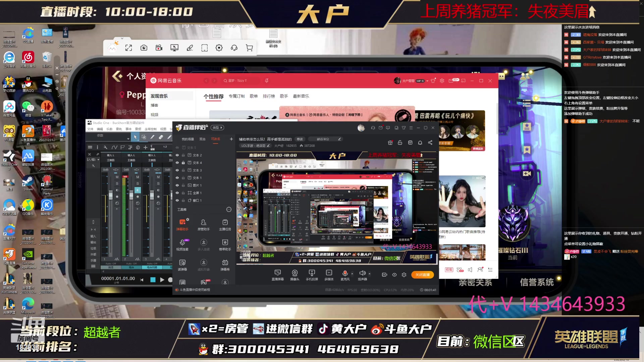
Task: Expand speaker options arrow beside 扬声器
Action: [x=370, y=274]
